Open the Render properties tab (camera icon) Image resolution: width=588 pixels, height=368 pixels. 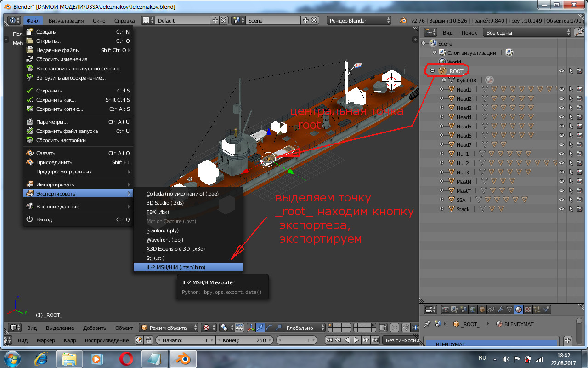point(445,310)
